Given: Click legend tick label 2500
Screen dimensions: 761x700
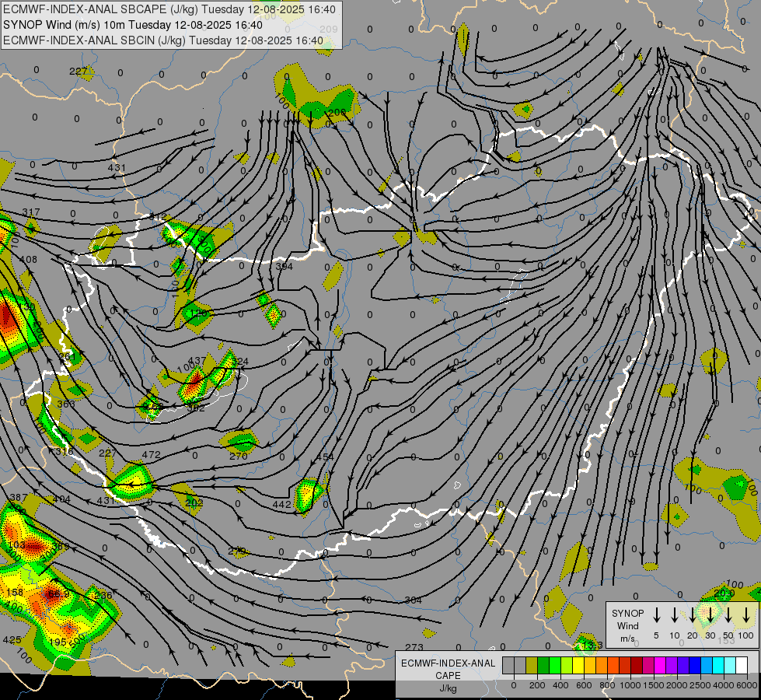Looking at the screenshot, I should pyautogui.click(x=700, y=685).
